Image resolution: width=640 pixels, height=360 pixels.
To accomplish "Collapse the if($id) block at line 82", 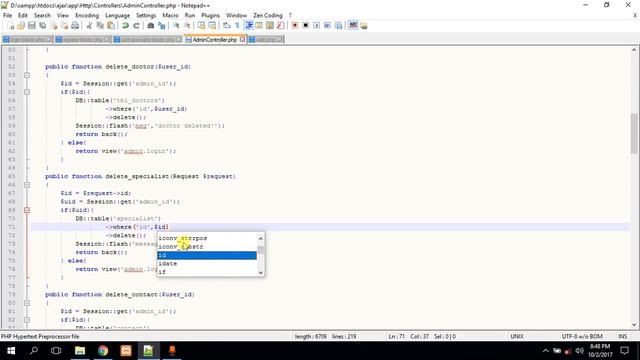I will coord(27,320).
